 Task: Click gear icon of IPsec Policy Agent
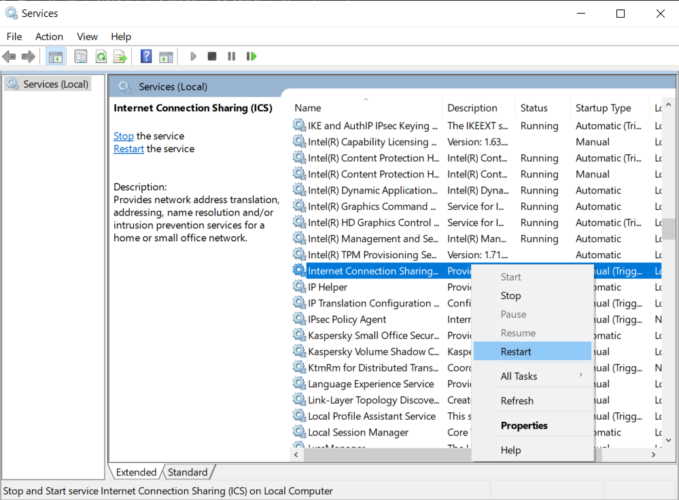[x=299, y=319]
